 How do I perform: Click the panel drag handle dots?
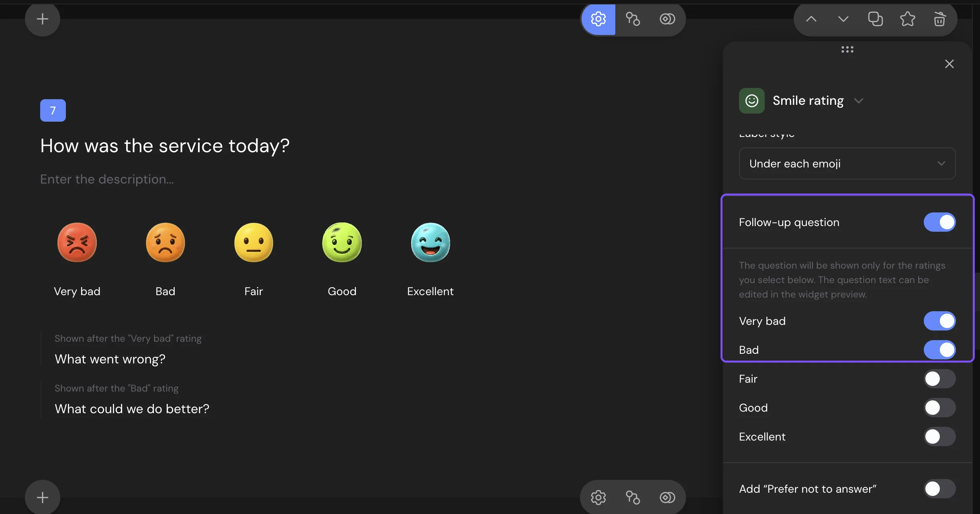(847, 49)
